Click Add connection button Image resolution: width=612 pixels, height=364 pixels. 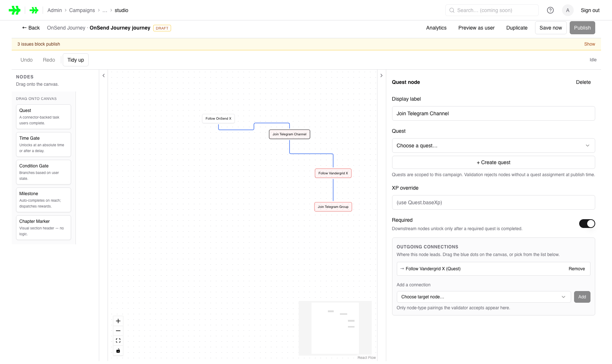582,297
